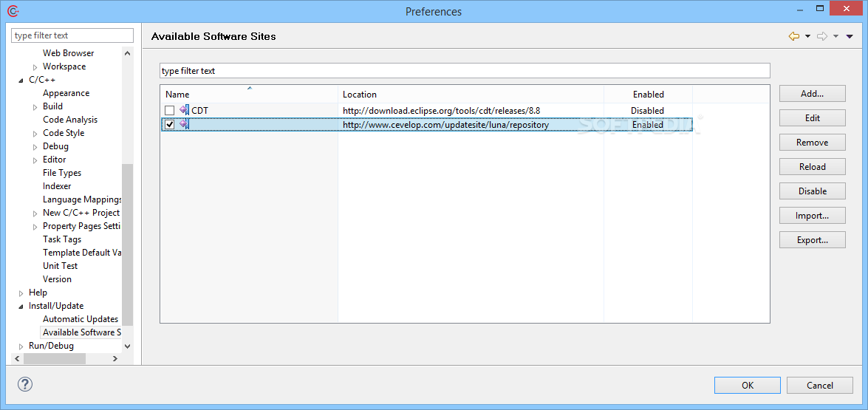The height and width of the screenshot is (410, 868).
Task: Open Code Analysis preferences page
Action: 69,120
